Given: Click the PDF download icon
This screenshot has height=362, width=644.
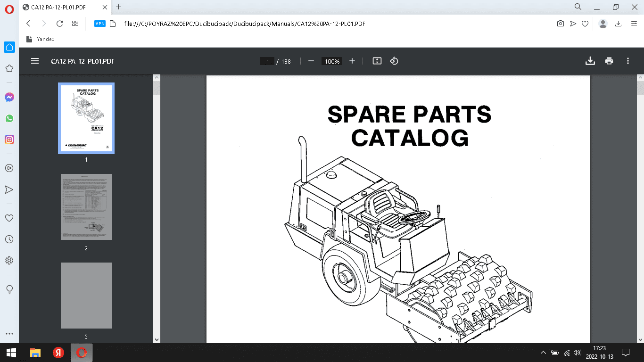Looking at the screenshot, I should 590,61.
